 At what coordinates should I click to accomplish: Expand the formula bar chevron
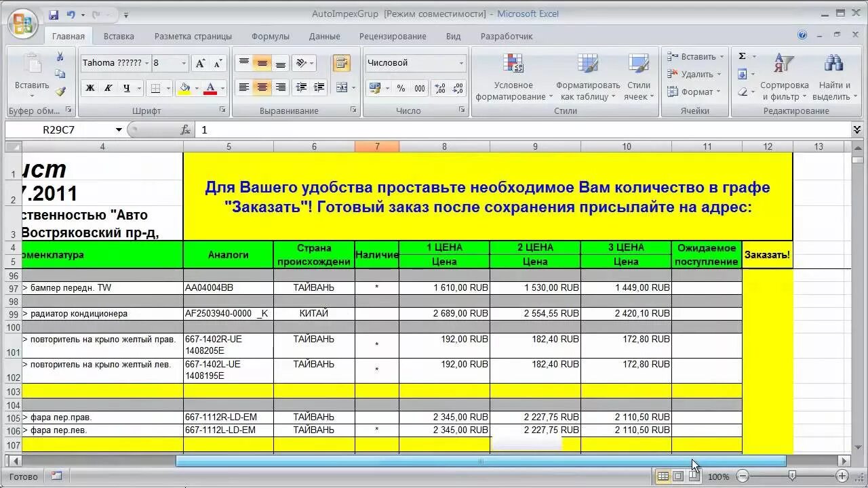point(857,129)
